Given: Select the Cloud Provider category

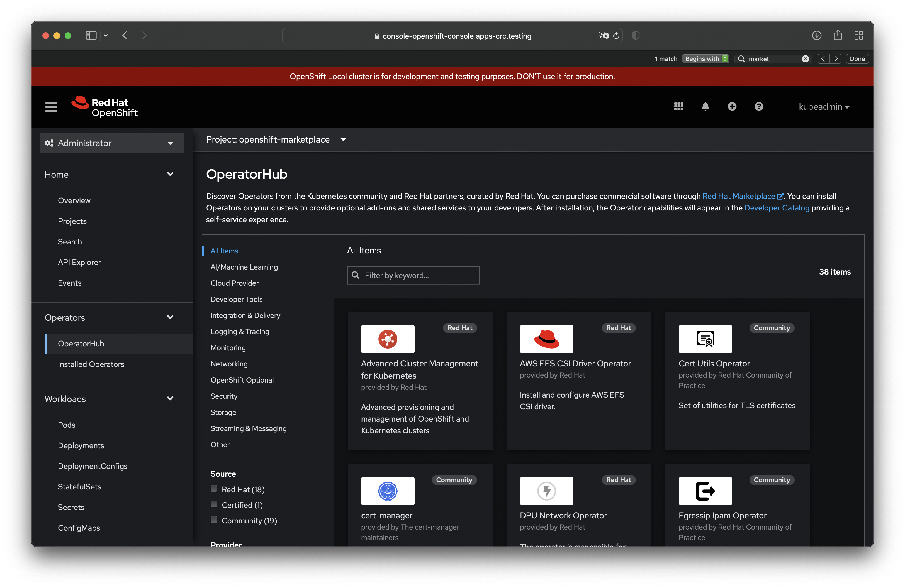Looking at the screenshot, I should [234, 283].
